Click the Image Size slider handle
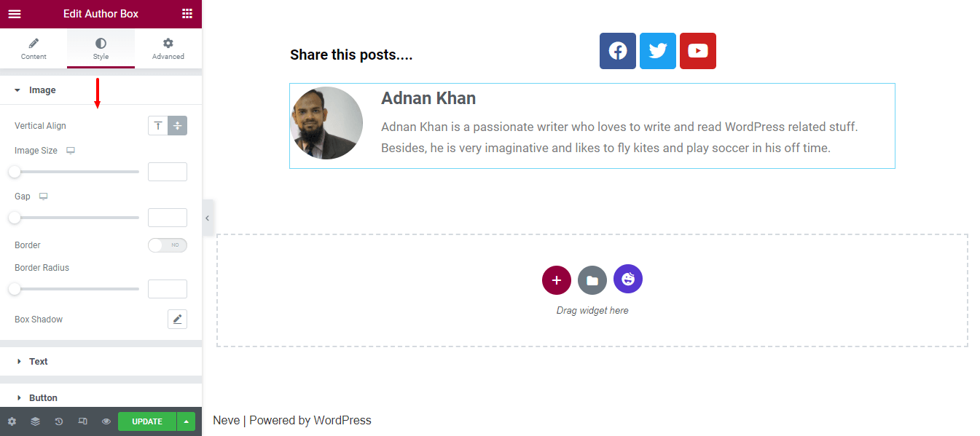 tap(15, 172)
